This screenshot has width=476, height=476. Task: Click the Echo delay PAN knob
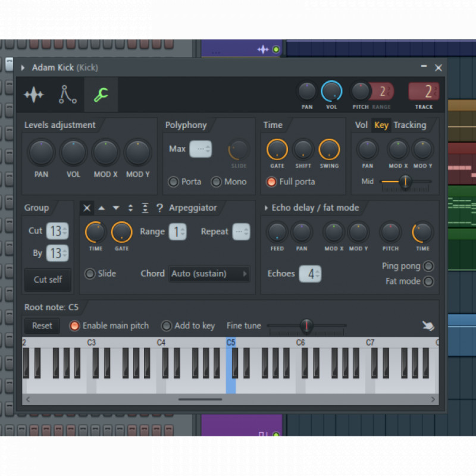302,232
